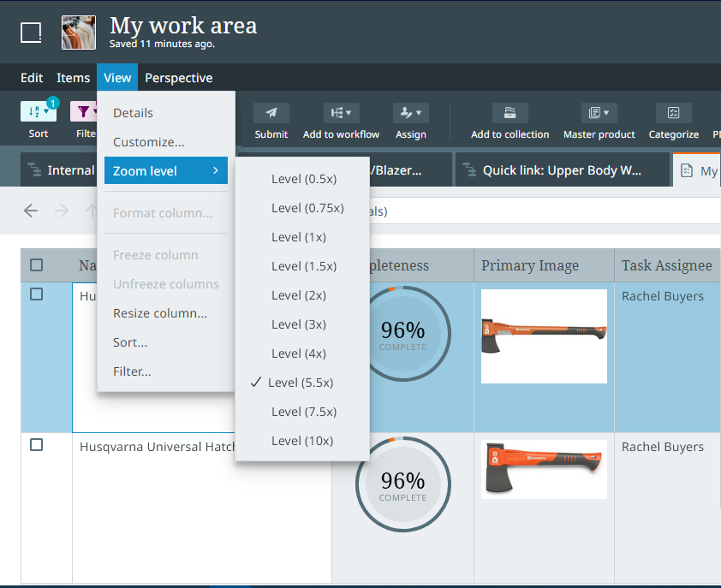Click the Submit paper plane icon
Screen dimensions: 721x588
click(x=271, y=113)
